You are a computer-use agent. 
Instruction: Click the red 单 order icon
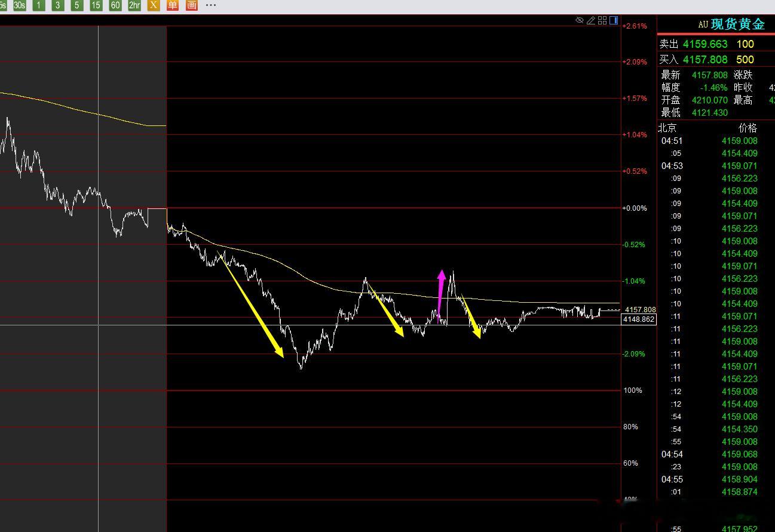(173, 5)
